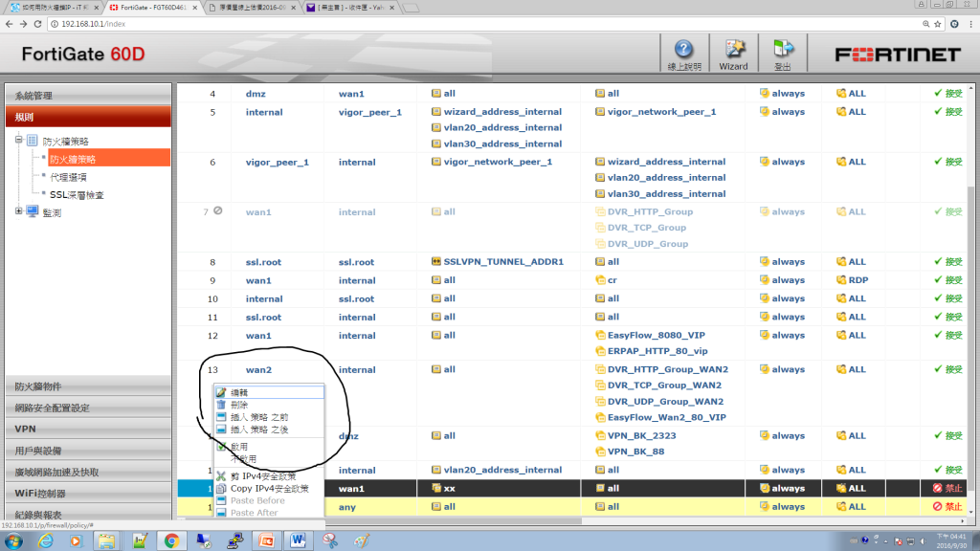Open Windows Start button
The height and width of the screenshot is (551, 980).
click(13, 540)
